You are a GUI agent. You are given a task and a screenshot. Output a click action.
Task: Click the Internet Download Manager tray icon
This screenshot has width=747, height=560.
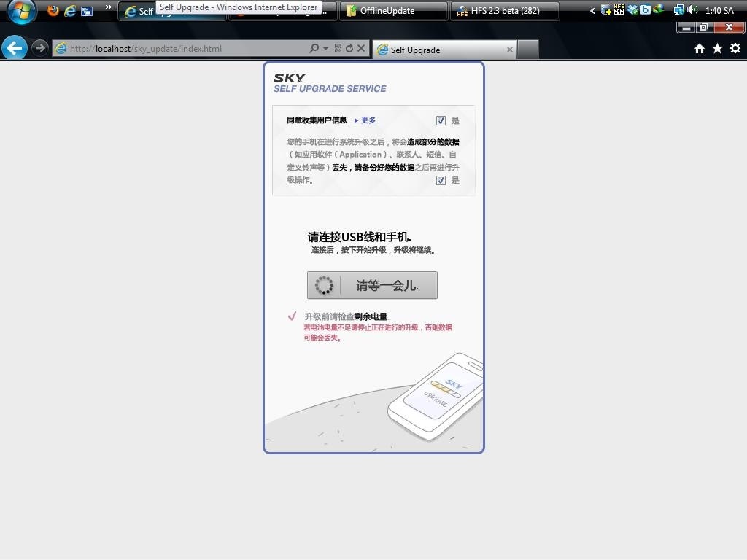(659, 9)
